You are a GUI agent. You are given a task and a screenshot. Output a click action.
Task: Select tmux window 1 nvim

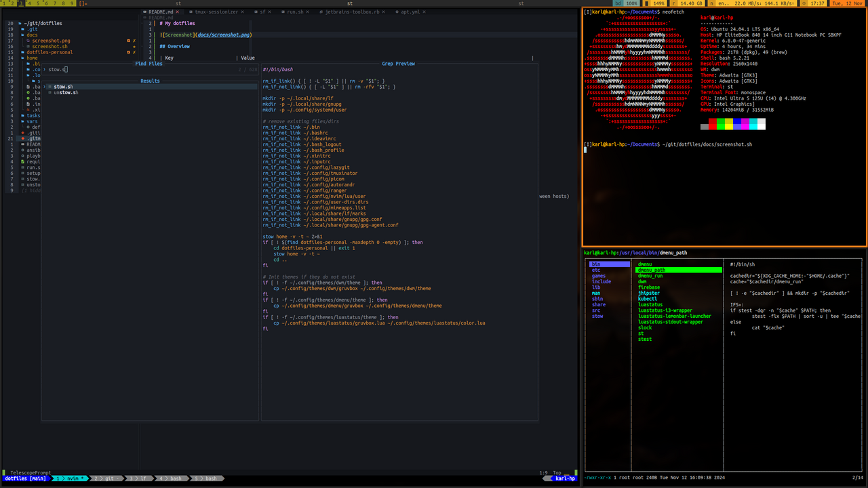(71, 479)
